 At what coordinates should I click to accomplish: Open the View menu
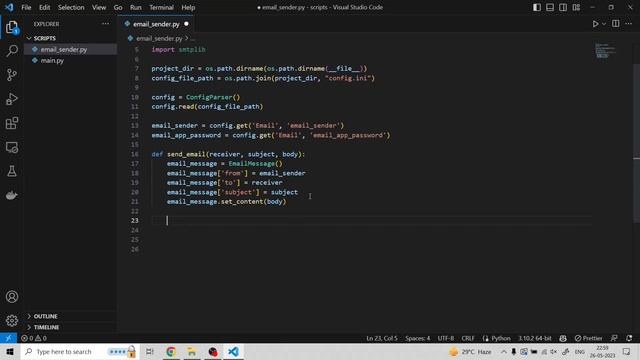[99, 7]
